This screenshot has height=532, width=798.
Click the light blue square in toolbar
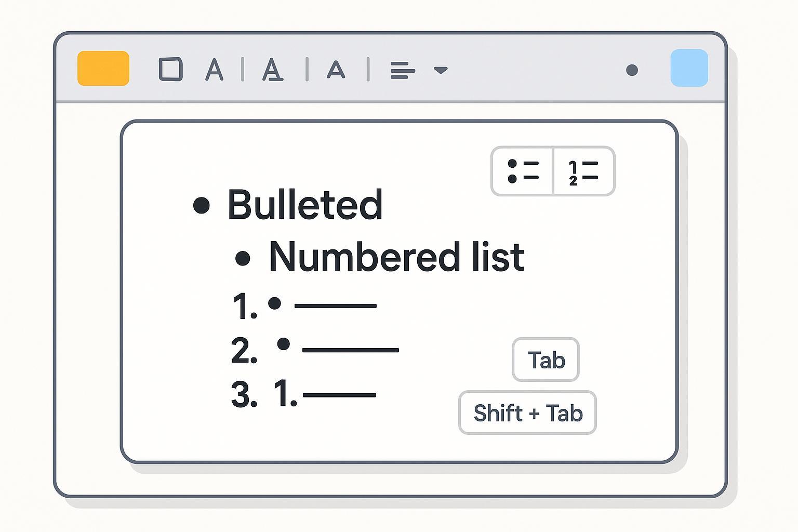[x=689, y=68]
